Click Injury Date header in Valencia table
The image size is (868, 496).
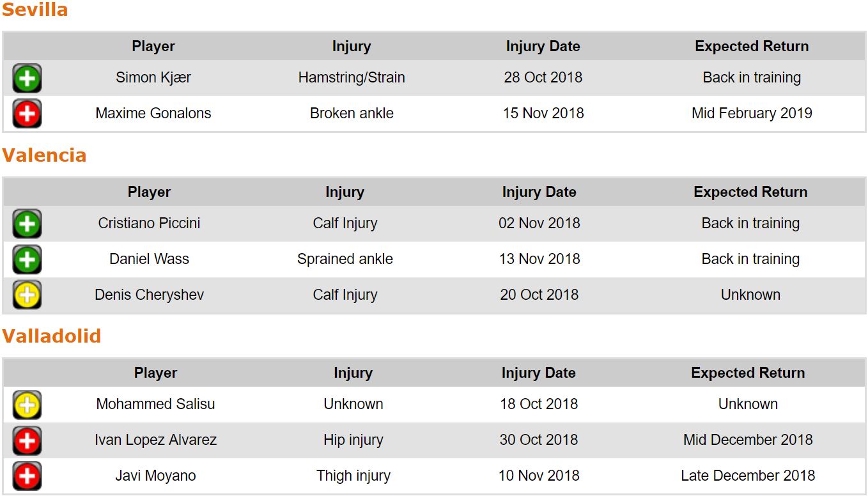coord(539,192)
